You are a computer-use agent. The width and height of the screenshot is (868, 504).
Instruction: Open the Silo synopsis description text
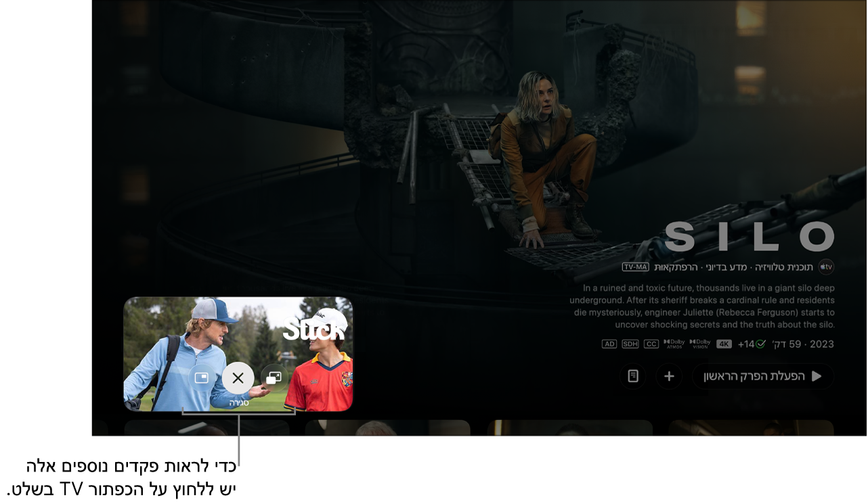702,306
